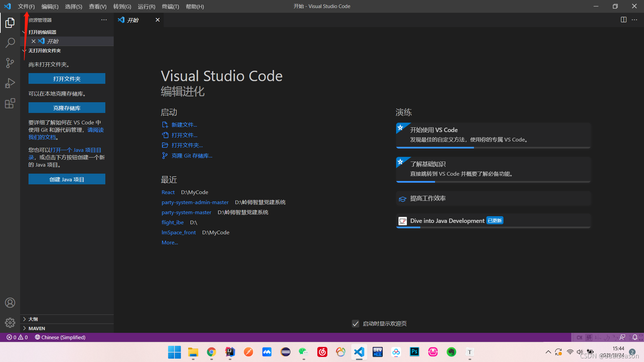Screen dimensions: 644x362
Task: Click the input method CH indicator
Action: pos(579,338)
